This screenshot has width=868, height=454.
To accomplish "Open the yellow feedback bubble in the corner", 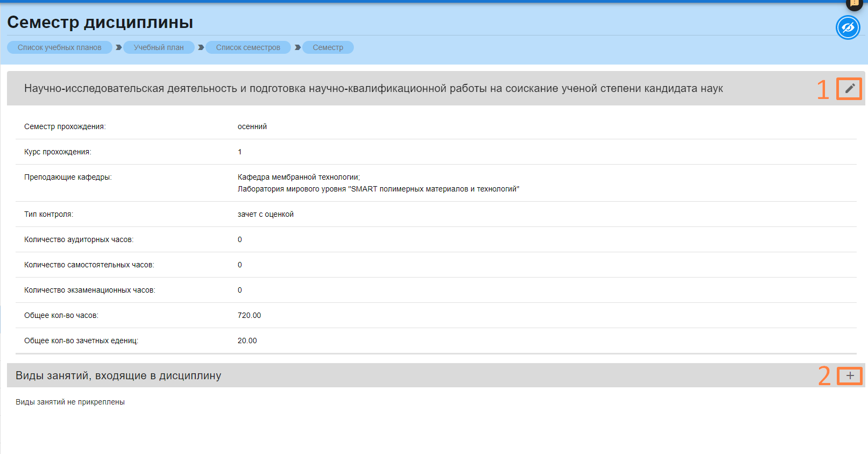I will [854, 3].
